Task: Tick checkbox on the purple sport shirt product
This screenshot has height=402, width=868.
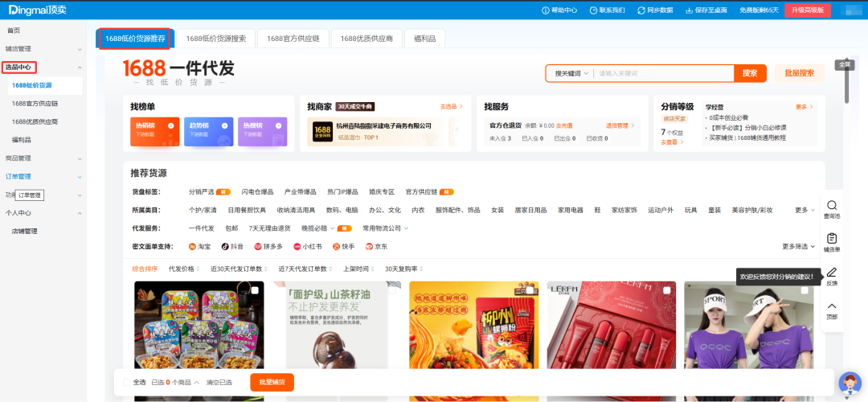Action: coord(805,290)
